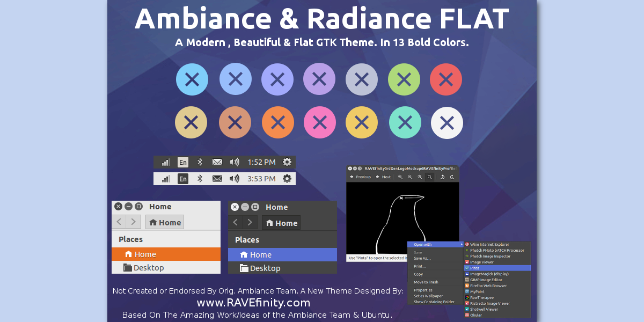
Task: Select Image Viewer in the Open with submenu
Action: (x=497, y=262)
